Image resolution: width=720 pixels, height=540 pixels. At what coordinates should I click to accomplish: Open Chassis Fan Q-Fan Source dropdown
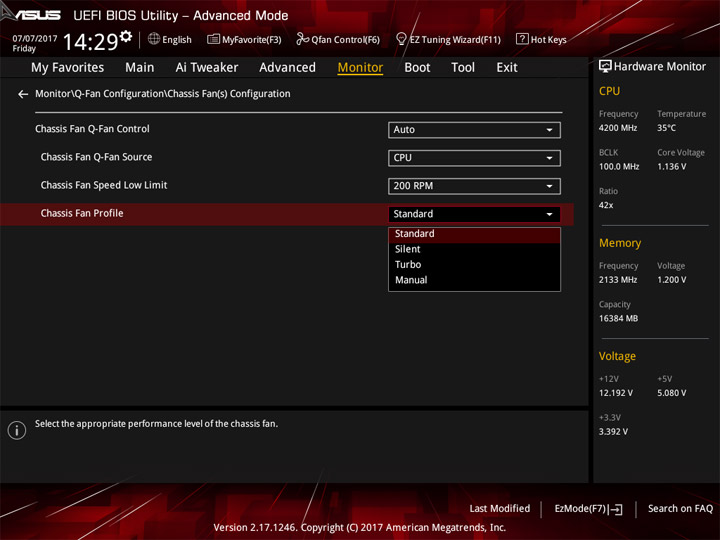(474, 158)
